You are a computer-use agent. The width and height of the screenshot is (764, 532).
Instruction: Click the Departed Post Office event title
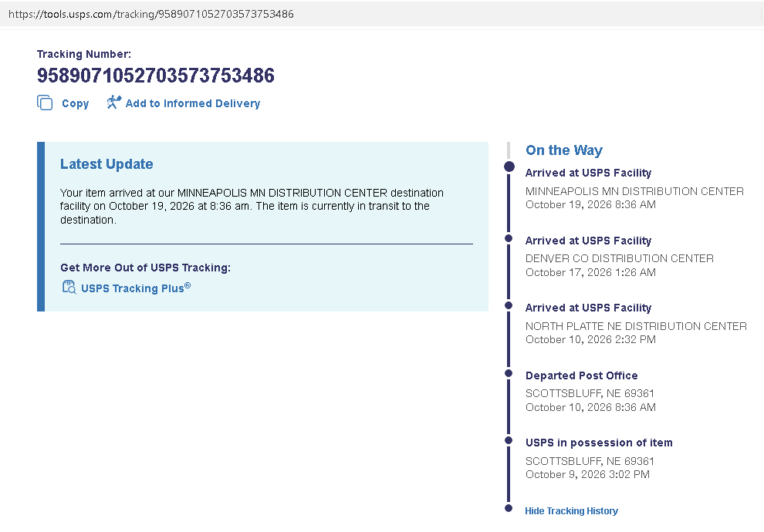[582, 375]
